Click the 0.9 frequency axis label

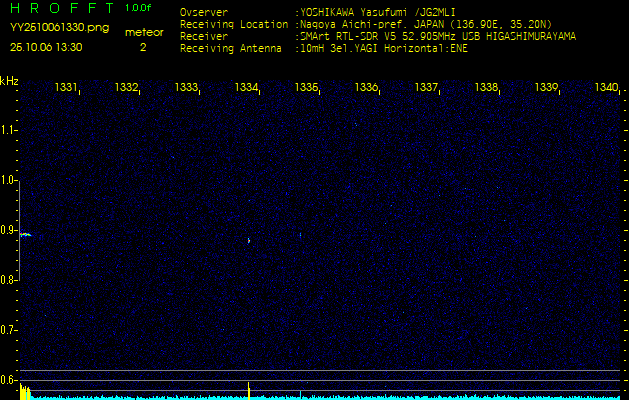click(9, 230)
